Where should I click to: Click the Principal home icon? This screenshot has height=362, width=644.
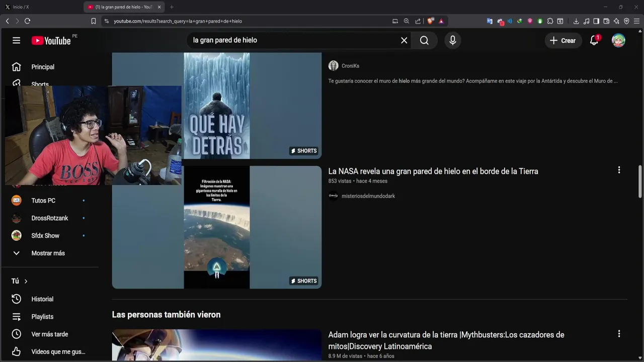pyautogui.click(x=17, y=67)
